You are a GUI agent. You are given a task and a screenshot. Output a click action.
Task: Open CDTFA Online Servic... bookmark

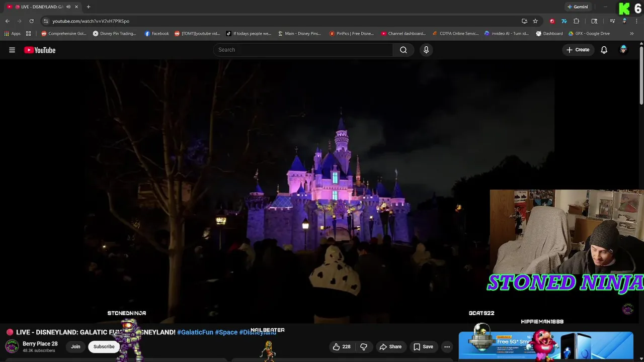(456, 34)
